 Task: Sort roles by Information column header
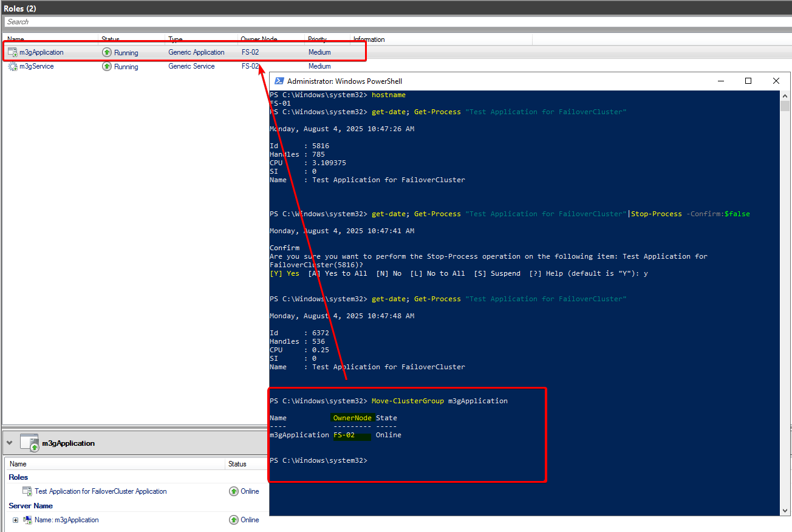442,39
